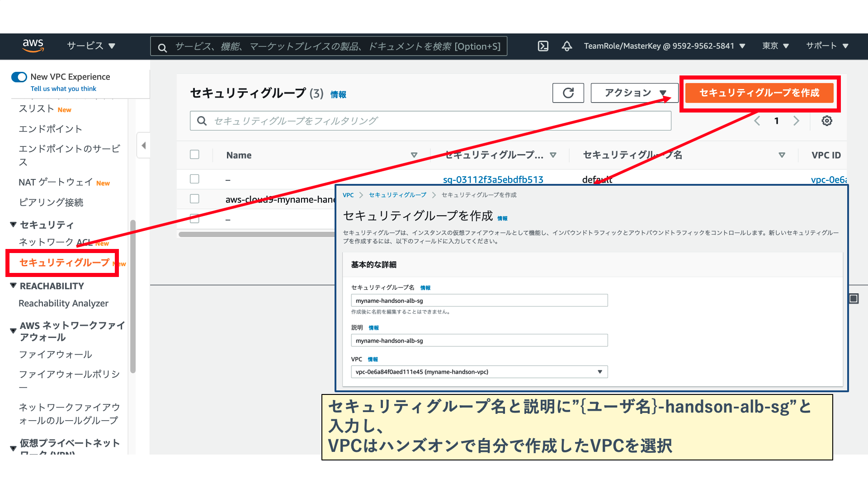The image size is (868, 488).
Task: Click the セキュリティグループ名 input field
Action: pos(479,300)
